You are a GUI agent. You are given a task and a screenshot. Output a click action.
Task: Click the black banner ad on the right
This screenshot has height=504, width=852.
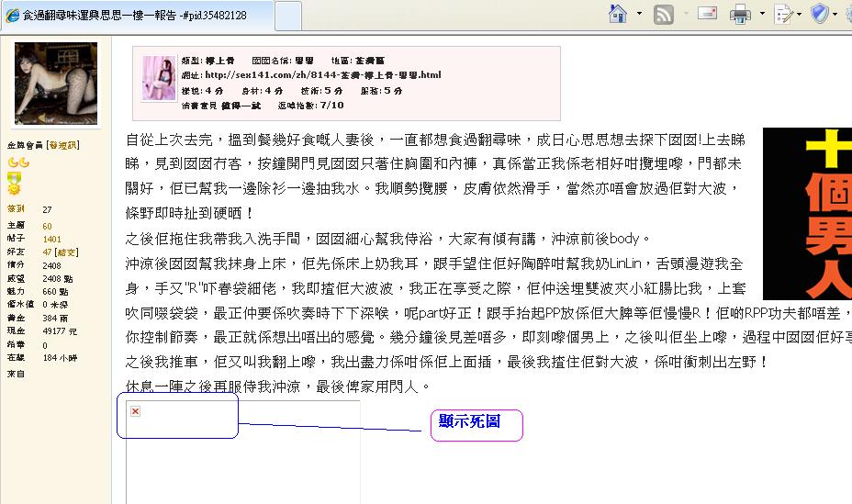[807, 213]
